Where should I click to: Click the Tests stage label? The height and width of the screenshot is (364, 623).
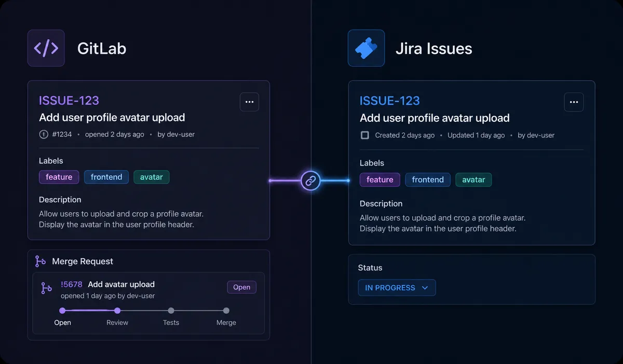(x=171, y=323)
